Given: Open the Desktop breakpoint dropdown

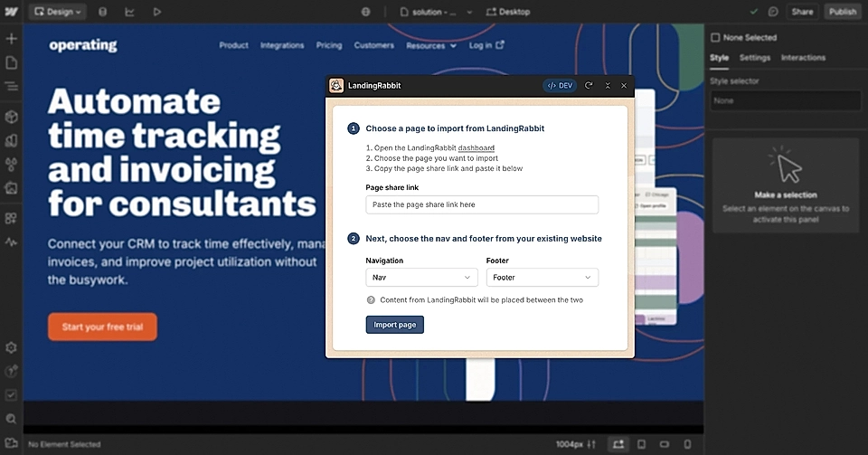Looking at the screenshot, I should [x=507, y=12].
